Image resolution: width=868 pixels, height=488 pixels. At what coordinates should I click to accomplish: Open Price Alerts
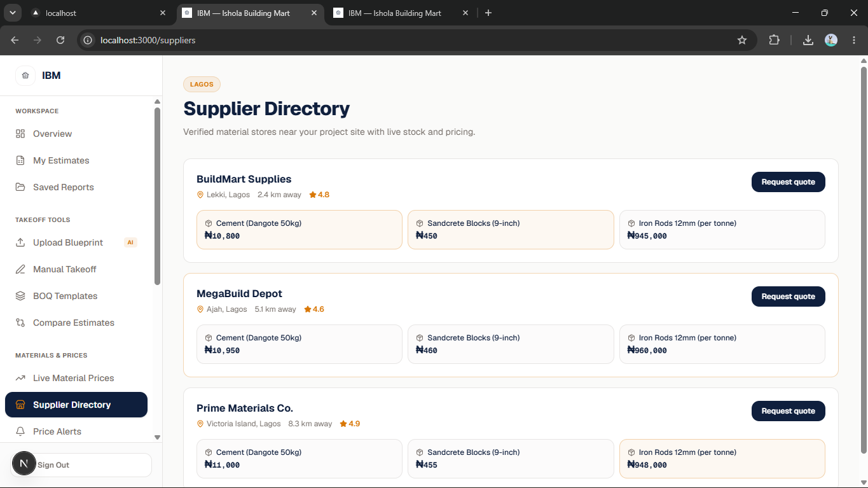point(76,431)
